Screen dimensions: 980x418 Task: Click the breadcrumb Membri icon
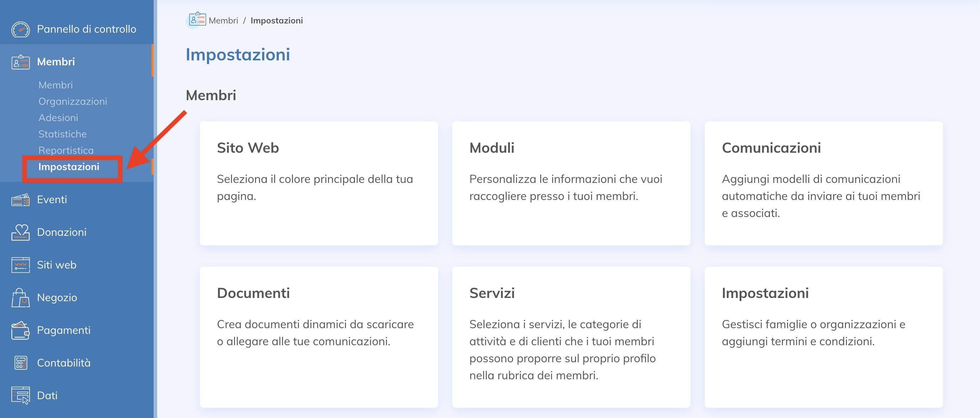tap(197, 20)
